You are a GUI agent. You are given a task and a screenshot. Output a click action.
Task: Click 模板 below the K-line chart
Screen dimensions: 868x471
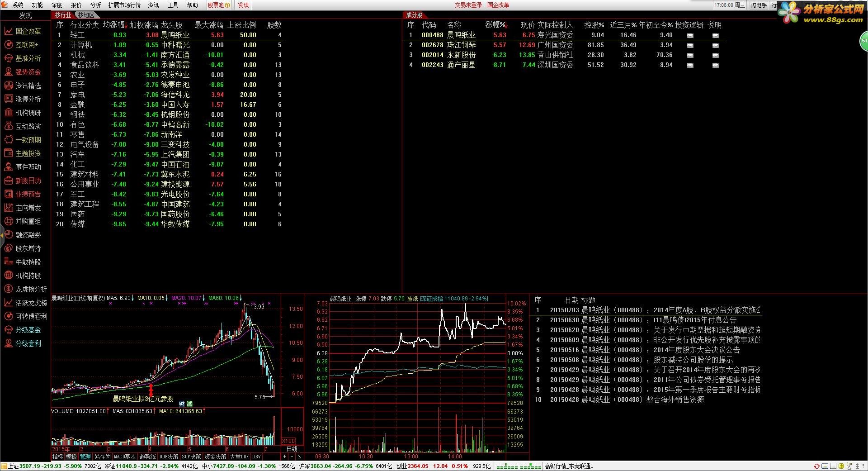(71, 457)
